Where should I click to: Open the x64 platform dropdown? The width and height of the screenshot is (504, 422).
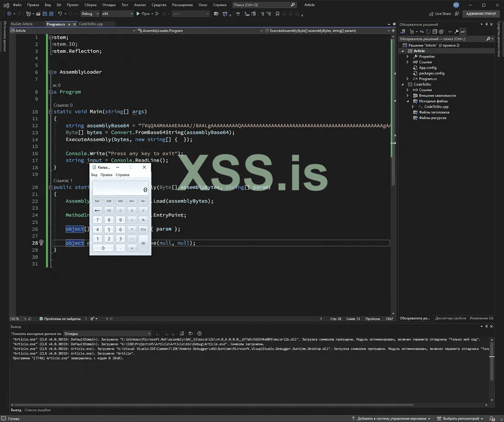[117, 14]
